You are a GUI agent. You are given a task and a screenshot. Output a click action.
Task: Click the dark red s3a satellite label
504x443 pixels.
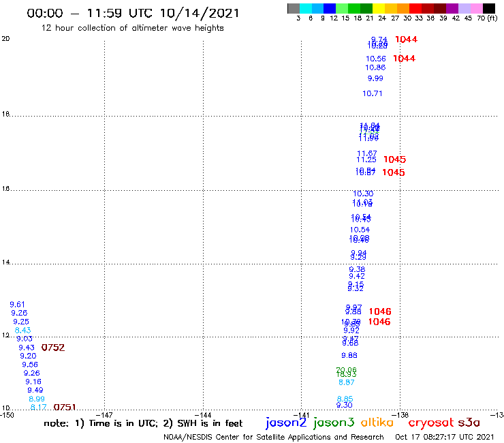[469, 422]
